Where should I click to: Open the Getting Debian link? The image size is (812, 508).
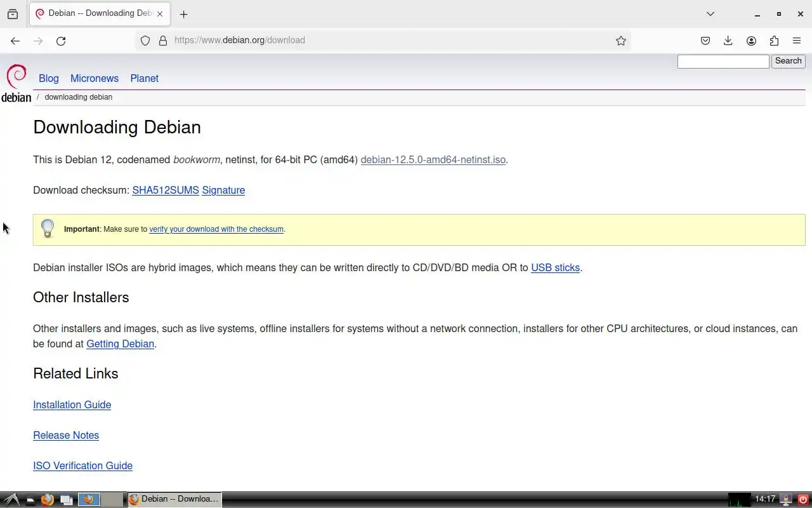click(x=120, y=344)
